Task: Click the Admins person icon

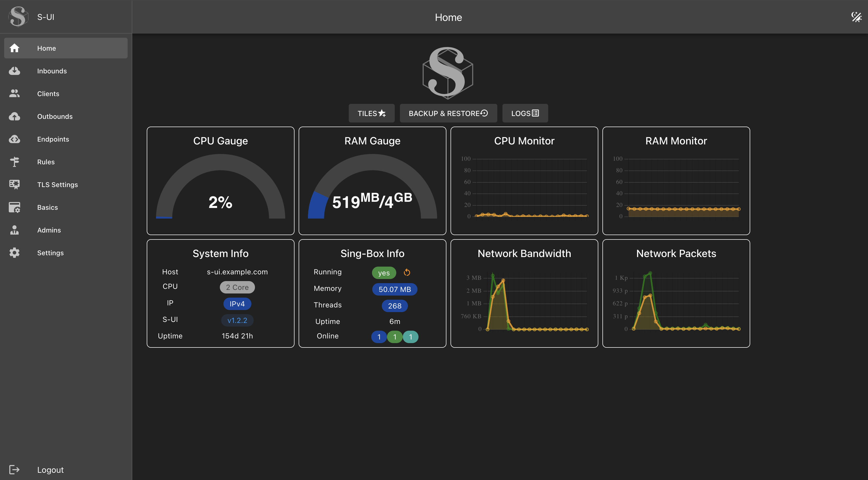Action: [14, 230]
